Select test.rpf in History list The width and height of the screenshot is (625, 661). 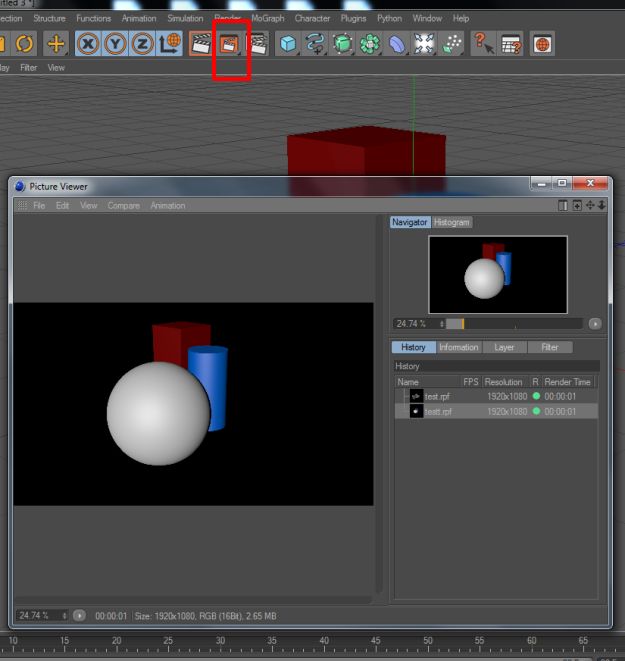[438, 396]
